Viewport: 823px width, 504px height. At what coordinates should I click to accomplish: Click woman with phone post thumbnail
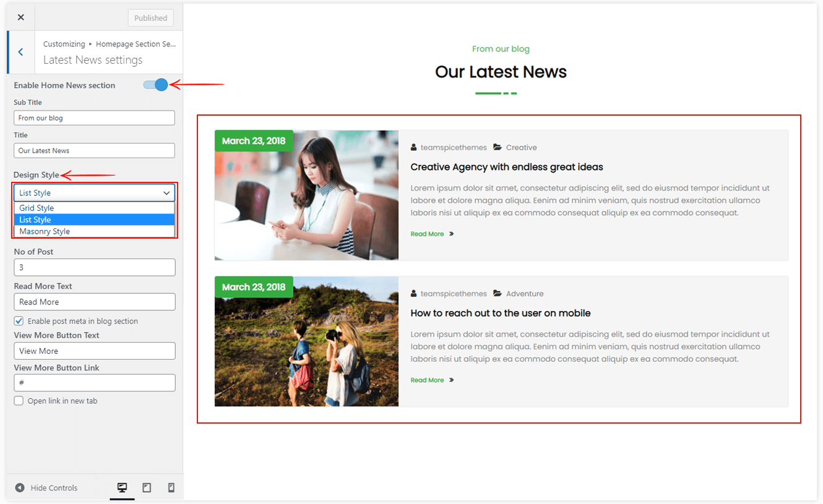click(306, 195)
